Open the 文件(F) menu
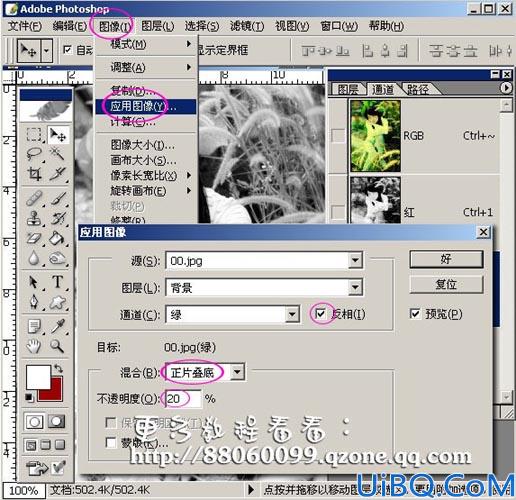This screenshot has width=516, height=500. tap(25, 26)
